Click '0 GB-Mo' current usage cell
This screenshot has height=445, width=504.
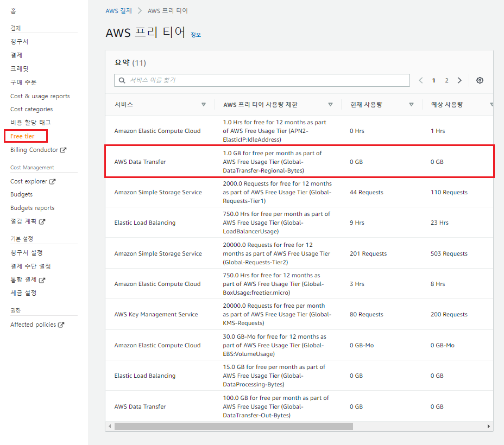(x=362, y=345)
